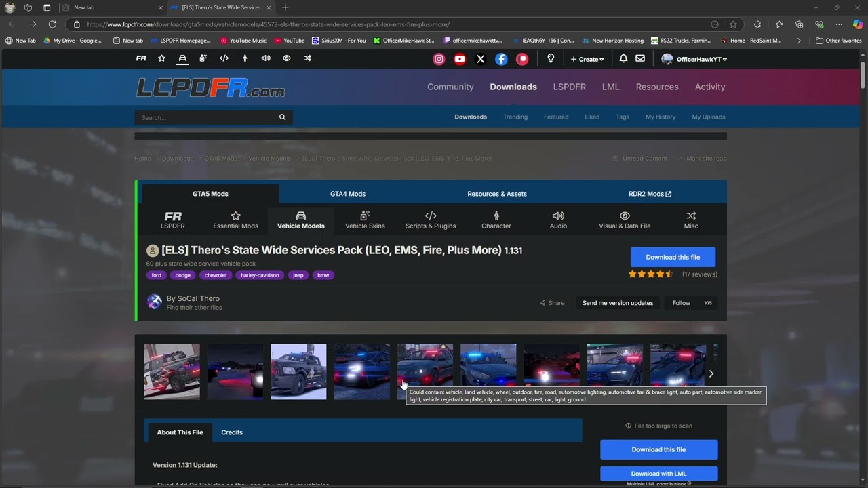Viewport: 868px width, 488px height.
Task: Open RDR2 Mods external tab
Action: pyautogui.click(x=650, y=194)
